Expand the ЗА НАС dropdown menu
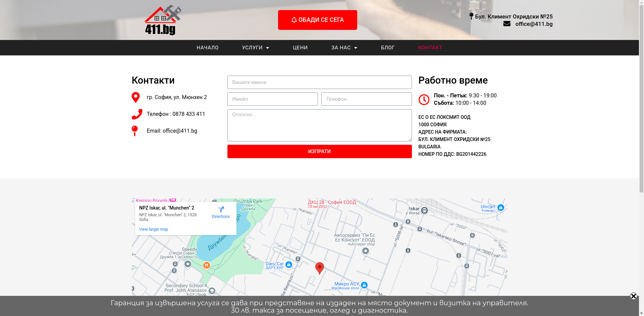 click(x=344, y=48)
